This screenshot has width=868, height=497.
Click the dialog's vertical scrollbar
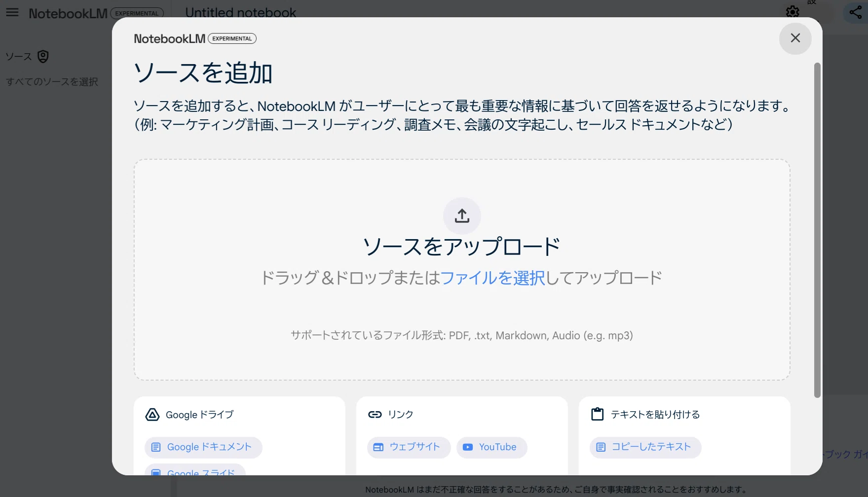[817, 230]
